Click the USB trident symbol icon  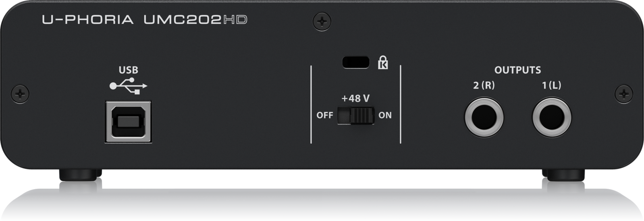(x=128, y=86)
